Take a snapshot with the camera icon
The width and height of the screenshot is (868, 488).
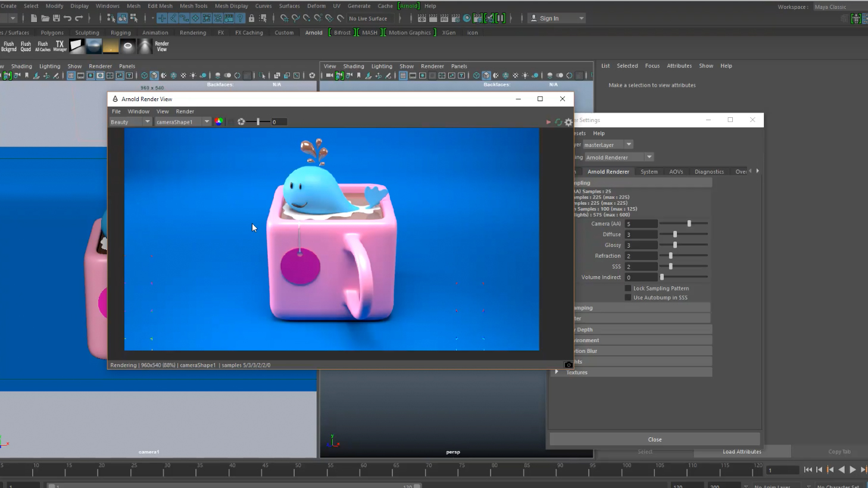tap(568, 365)
